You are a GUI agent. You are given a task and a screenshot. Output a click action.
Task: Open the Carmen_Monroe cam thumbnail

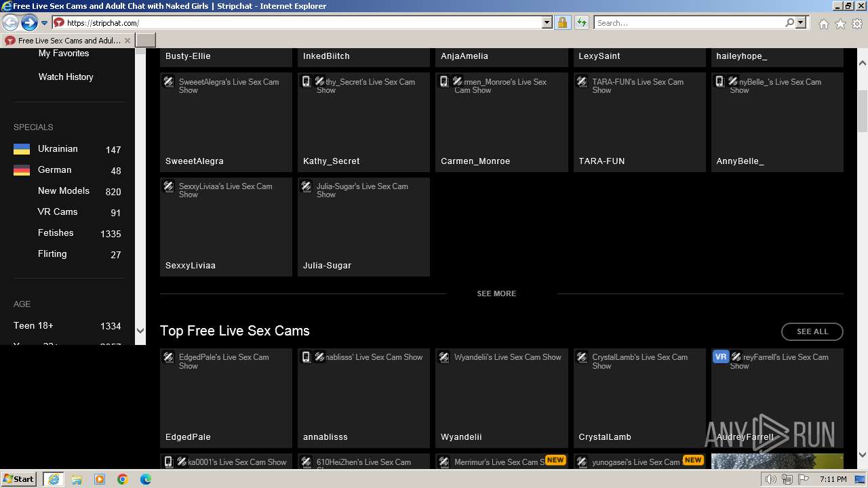(502, 122)
